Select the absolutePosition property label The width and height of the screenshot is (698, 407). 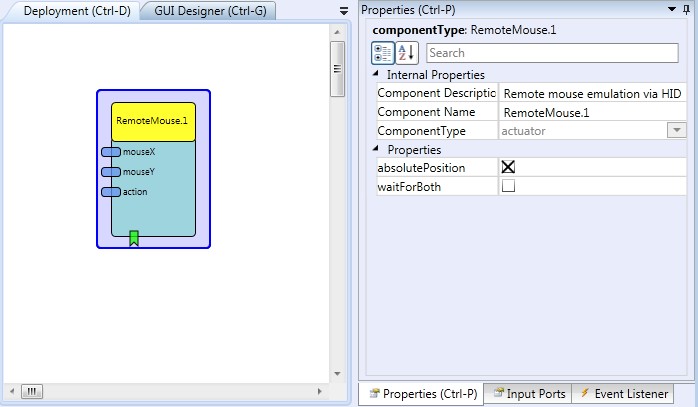[x=421, y=168]
